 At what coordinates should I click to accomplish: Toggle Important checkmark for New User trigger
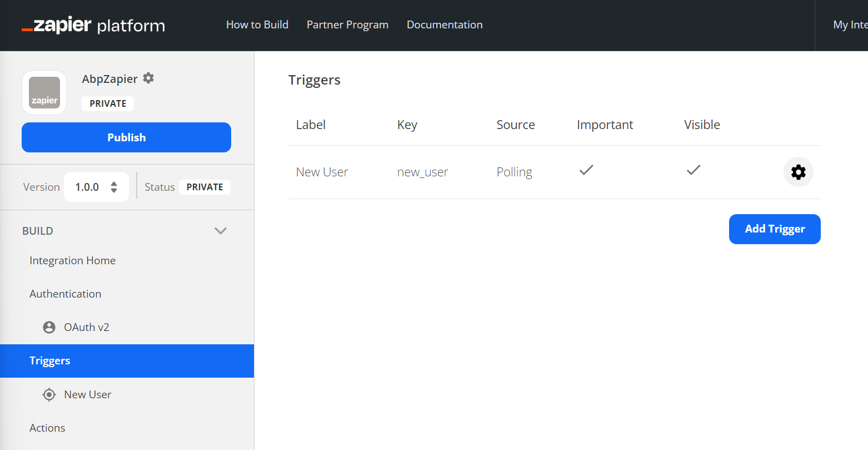(x=586, y=170)
